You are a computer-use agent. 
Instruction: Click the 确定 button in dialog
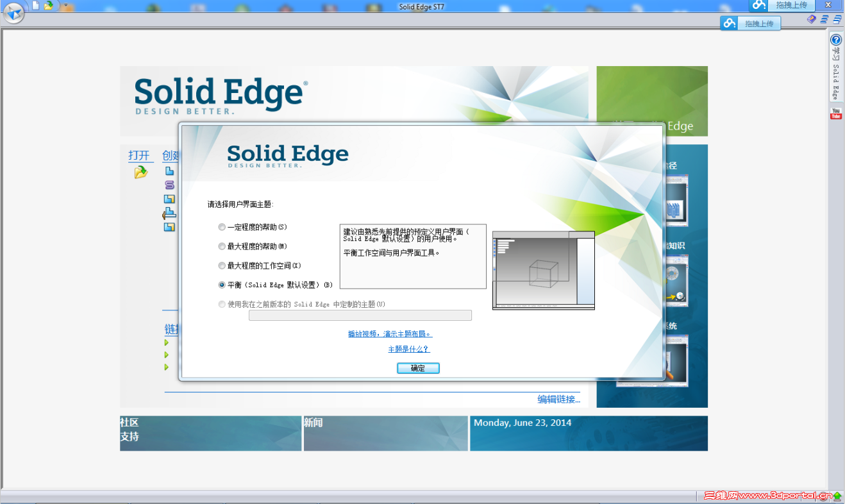[418, 368]
